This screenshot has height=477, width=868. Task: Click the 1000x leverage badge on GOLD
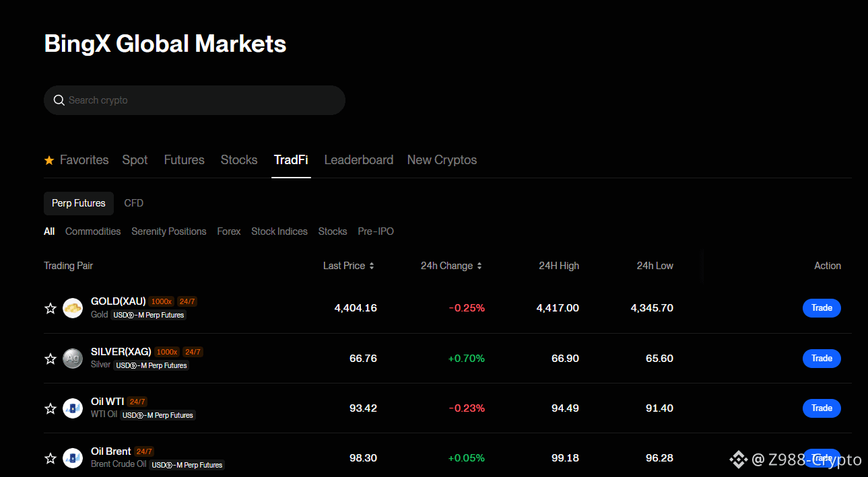[x=162, y=301]
